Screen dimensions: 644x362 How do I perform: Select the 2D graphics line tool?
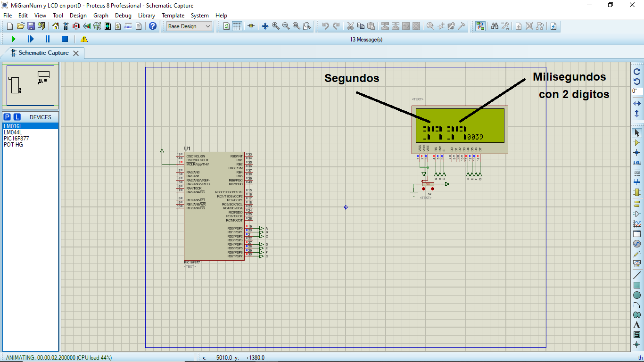[637, 275]
